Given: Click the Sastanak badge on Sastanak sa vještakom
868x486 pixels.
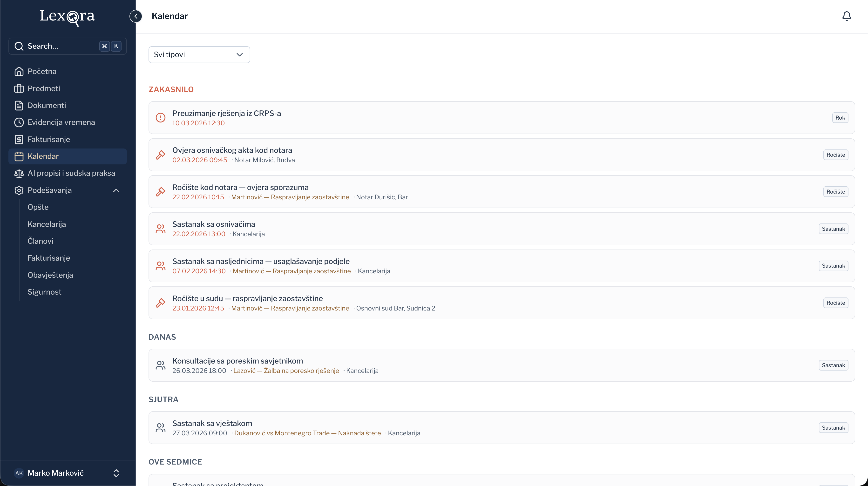Looking at the screenshot, I should click(x=833, y=428).
